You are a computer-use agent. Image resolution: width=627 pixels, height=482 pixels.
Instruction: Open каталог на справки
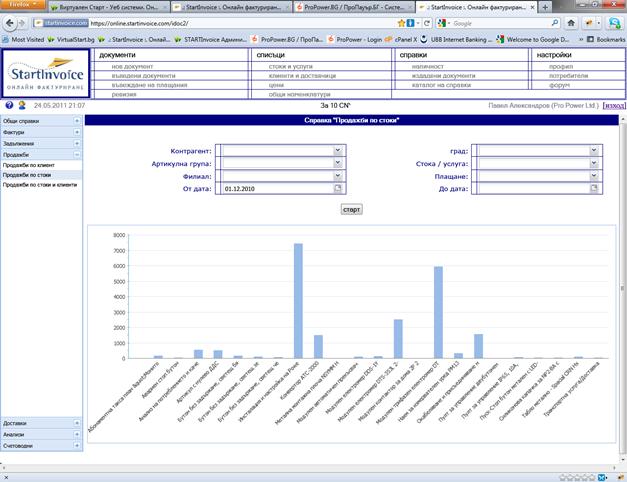point(441,85)
